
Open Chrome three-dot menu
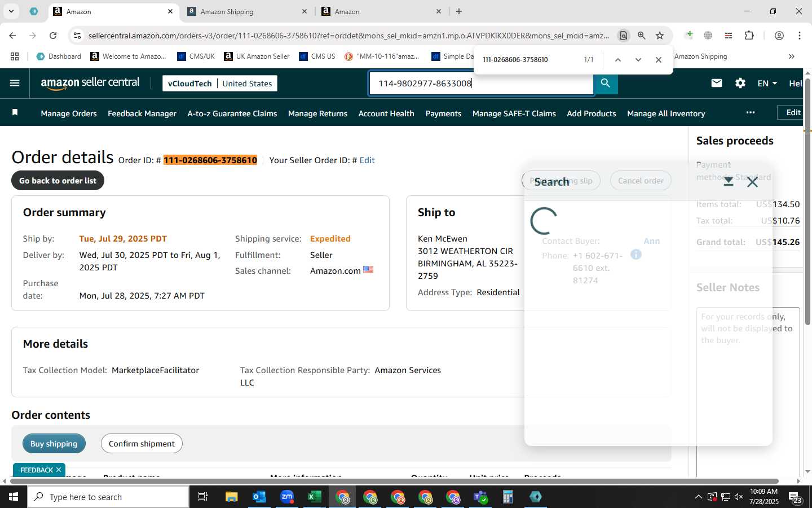pos(800,36)
